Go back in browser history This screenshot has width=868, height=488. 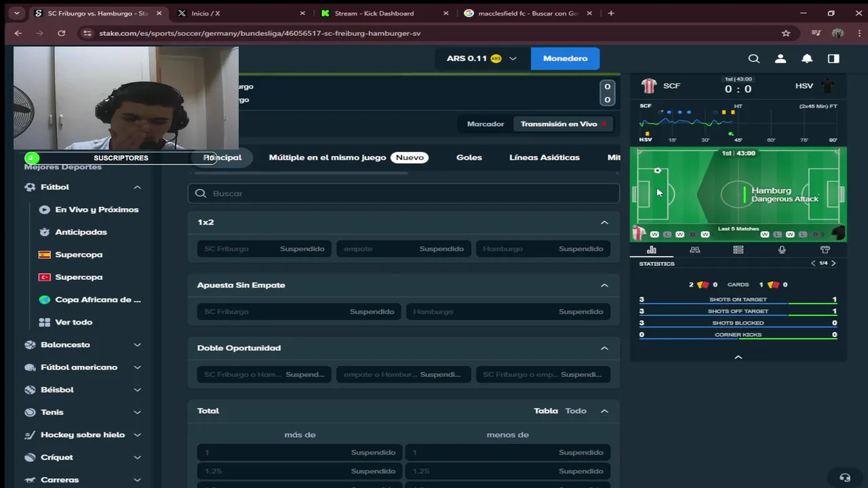point(18,33)
